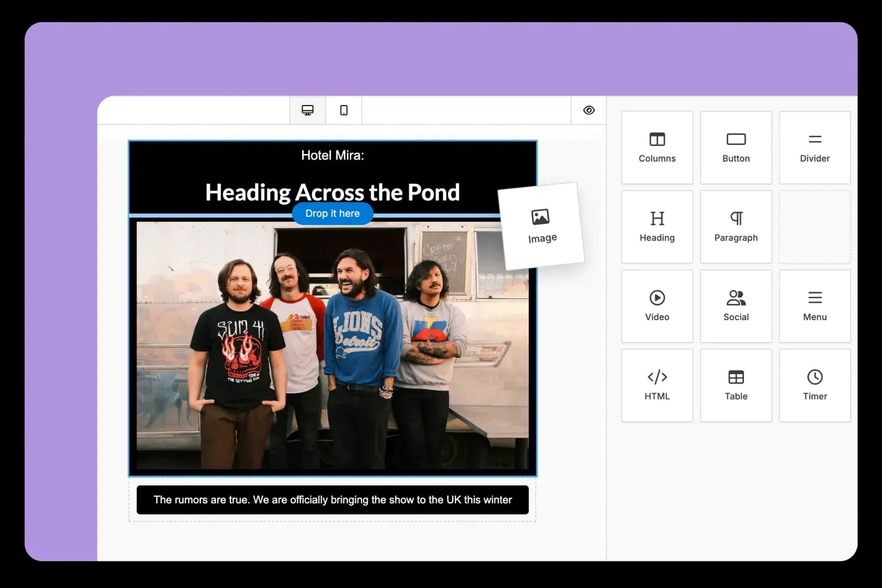
Task: Pick the HTML code block
Action: click(x=657, y=385)
